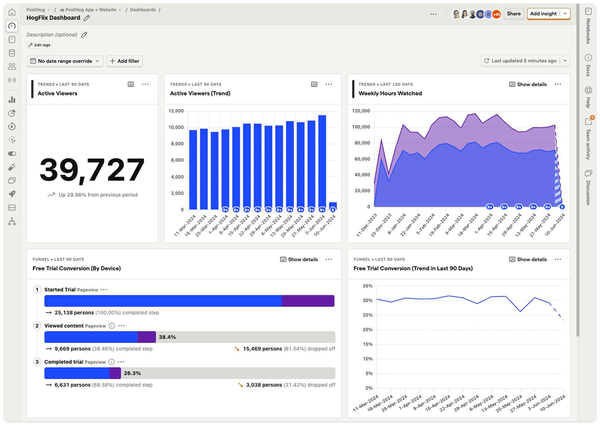Go to Dashboards breadcrumb
This screenshot has height=425, width=600.
143,10
